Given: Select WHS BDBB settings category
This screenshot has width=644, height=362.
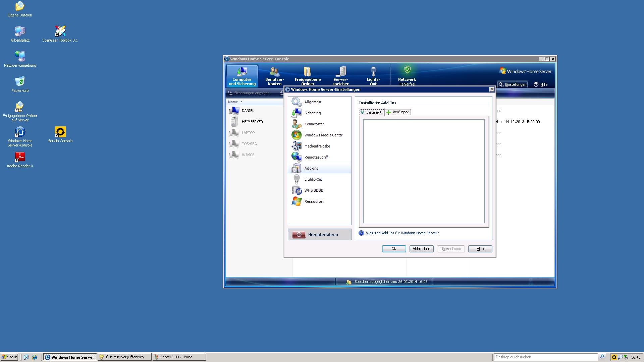Looking at the screenshot, I should [x=319, y=190].
